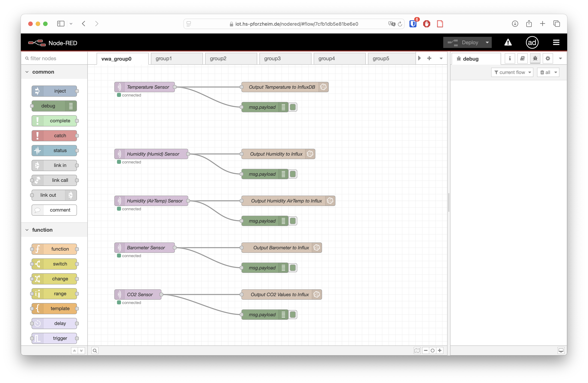Switch to the group3 flow tab
Image resolution: width=588 pixels, height=383 pixels.
tap(272, 59)
